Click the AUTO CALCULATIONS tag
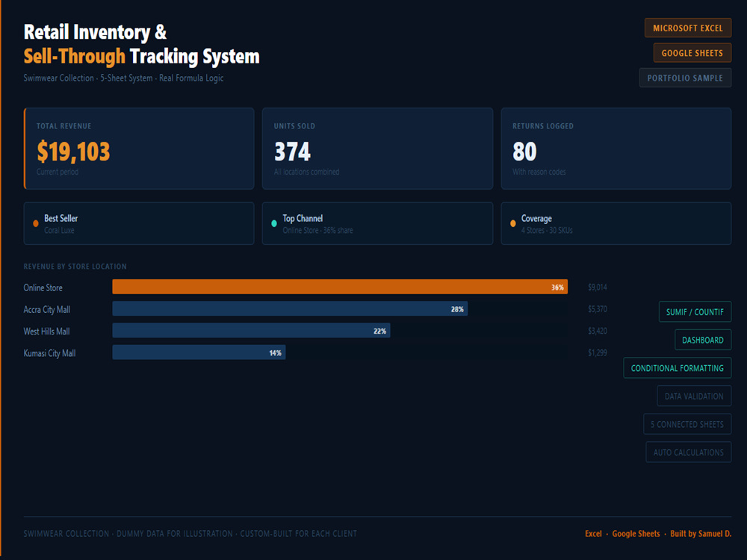747x560 pixels. 689,452
